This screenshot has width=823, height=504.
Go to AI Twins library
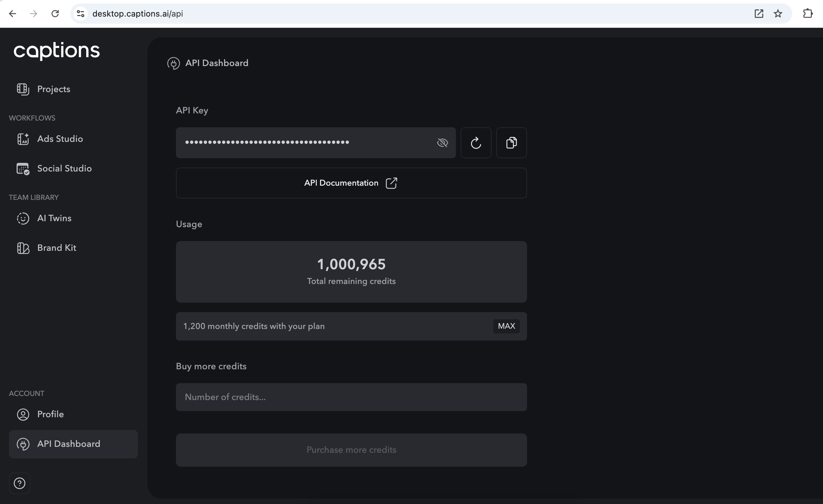click(73, 218)
